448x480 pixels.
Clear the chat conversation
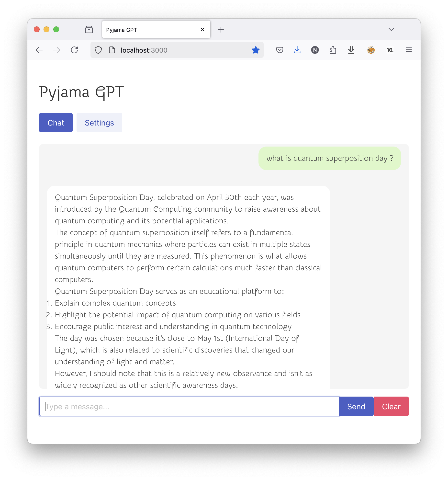click(x=391, y=406)
